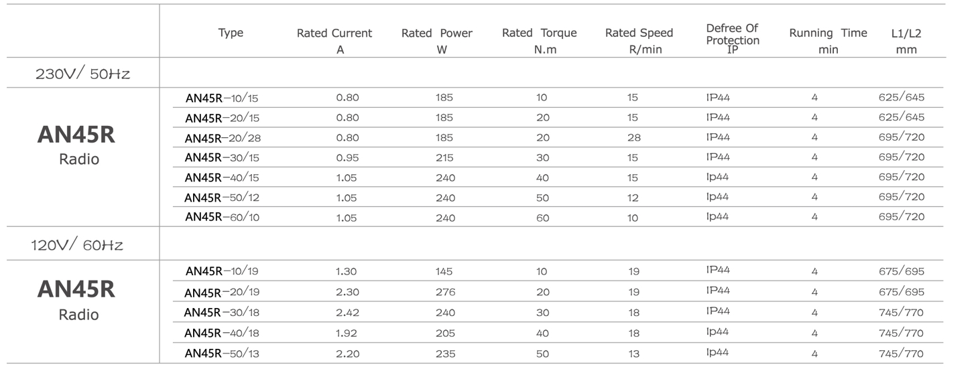Select the Type column header

coord(231,33)
